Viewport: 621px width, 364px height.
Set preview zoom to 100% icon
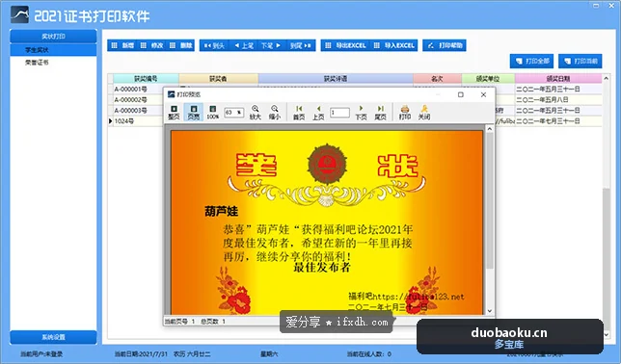click(213, 112)
